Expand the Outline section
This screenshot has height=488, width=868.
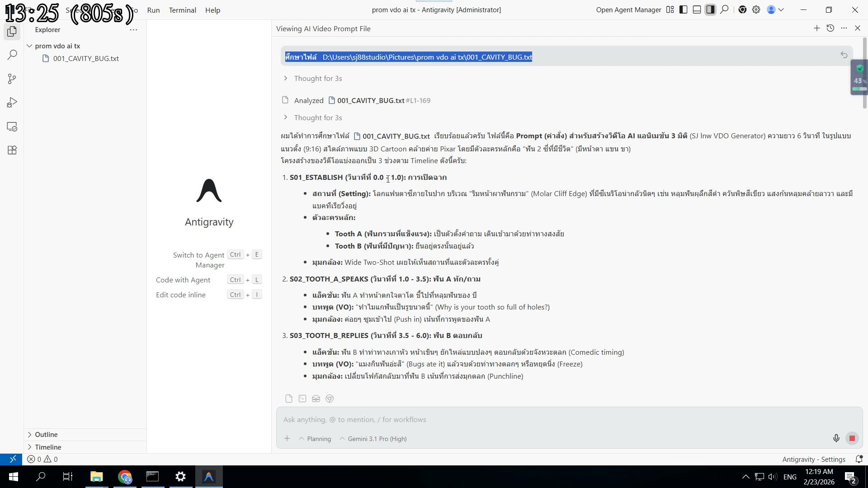[46, 435]
